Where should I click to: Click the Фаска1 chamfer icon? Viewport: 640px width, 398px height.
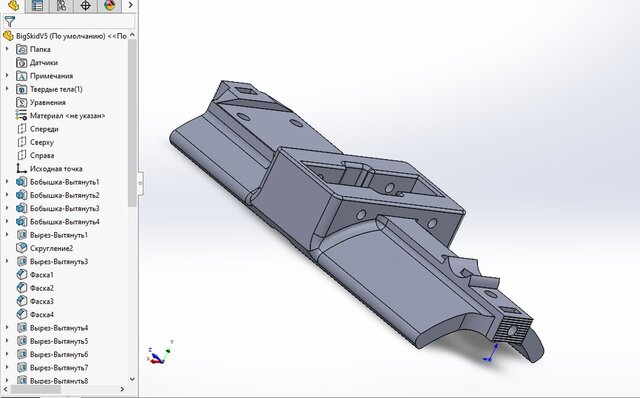point(21,275)
